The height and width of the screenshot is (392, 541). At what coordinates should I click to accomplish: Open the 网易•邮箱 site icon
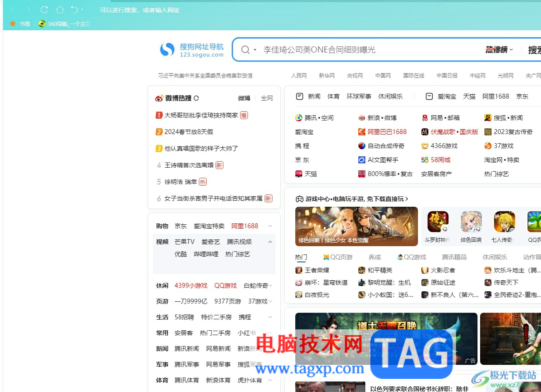pyautogui.click(x=425, y=118)
